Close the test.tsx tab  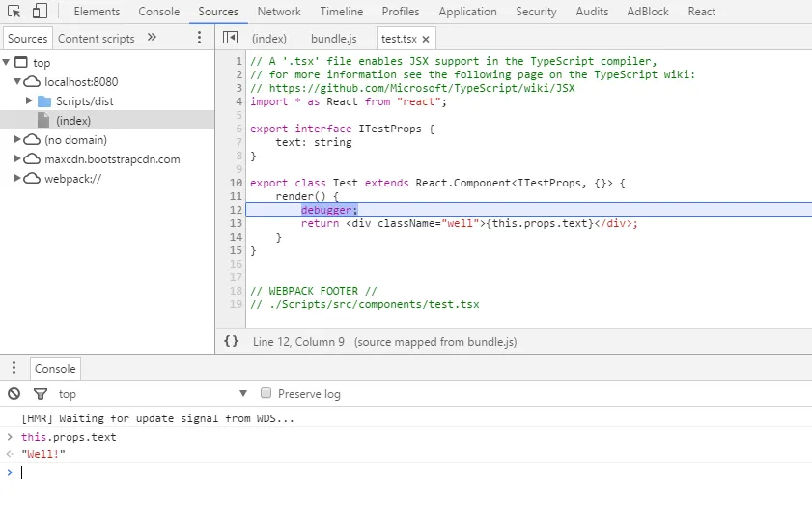[x=426, y=39]
